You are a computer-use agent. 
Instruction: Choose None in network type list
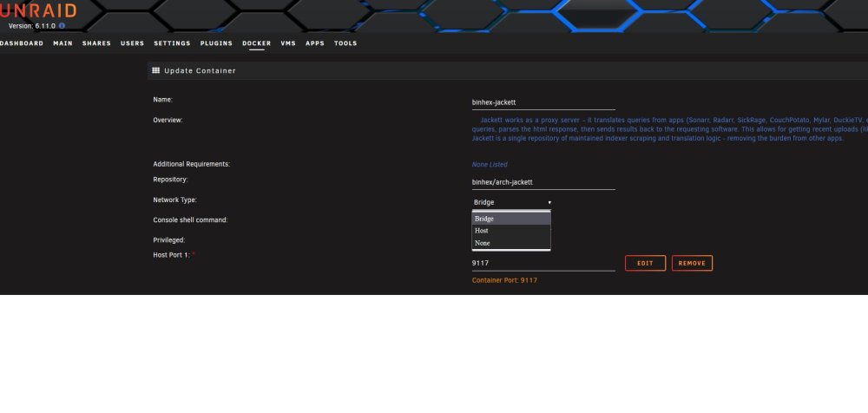511,243
